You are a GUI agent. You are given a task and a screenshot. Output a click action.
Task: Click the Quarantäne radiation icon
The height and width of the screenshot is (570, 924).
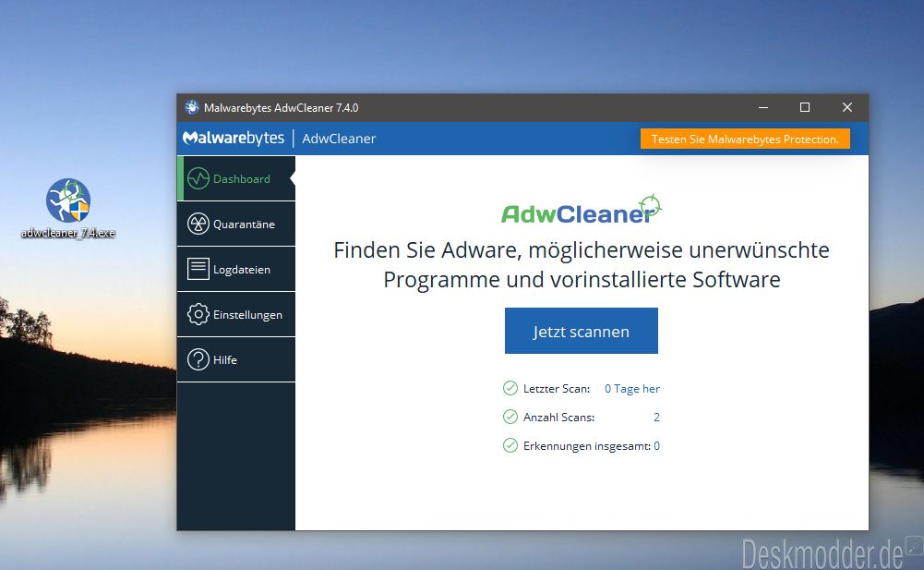tap(198, 224)
